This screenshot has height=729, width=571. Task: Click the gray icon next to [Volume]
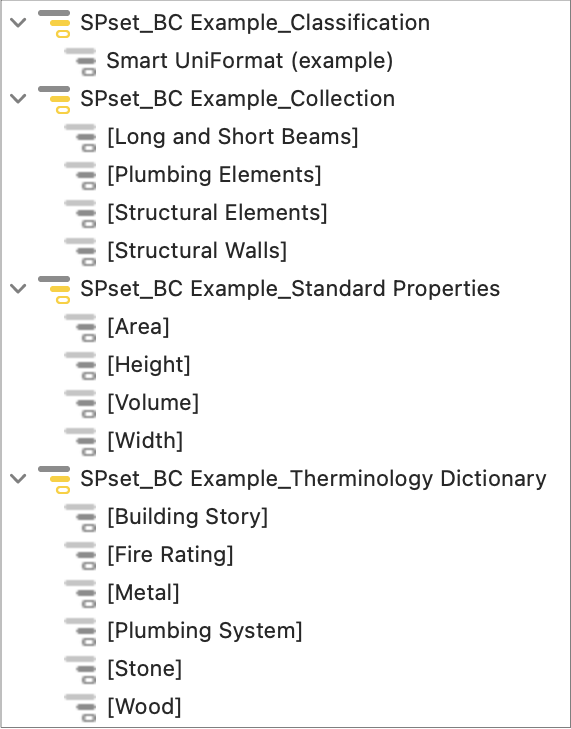click(x=80, y=403)
